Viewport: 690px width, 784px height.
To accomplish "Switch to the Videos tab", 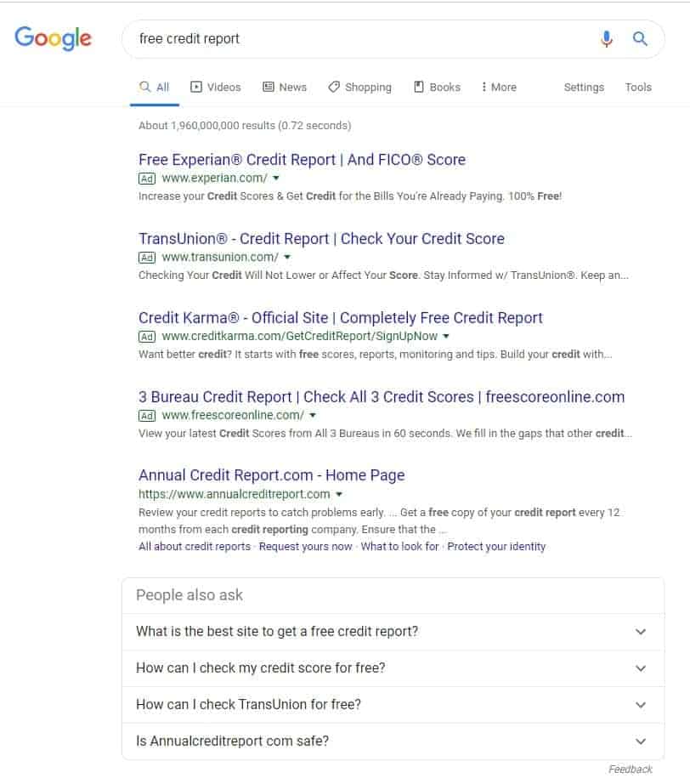I will (215, 87).
